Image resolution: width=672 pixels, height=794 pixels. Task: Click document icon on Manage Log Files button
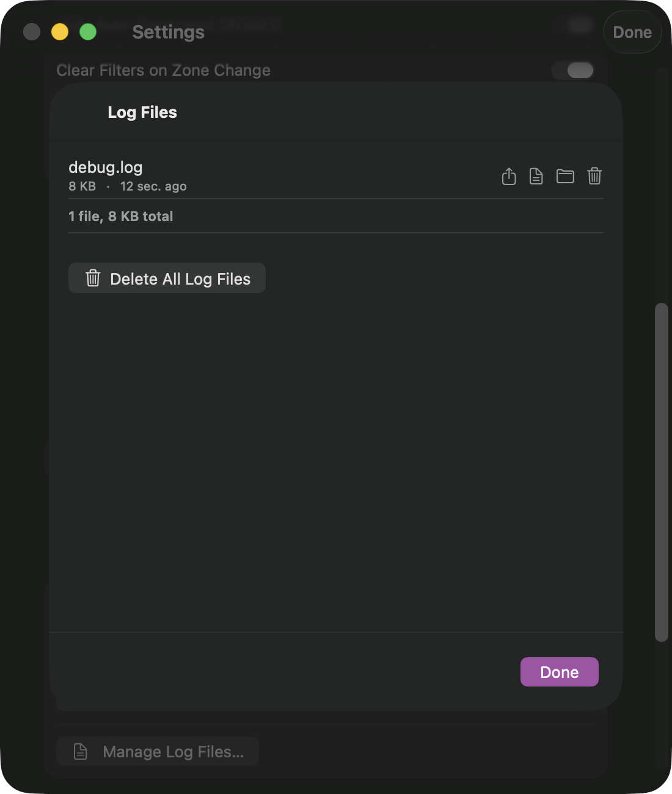coord(80,752)
